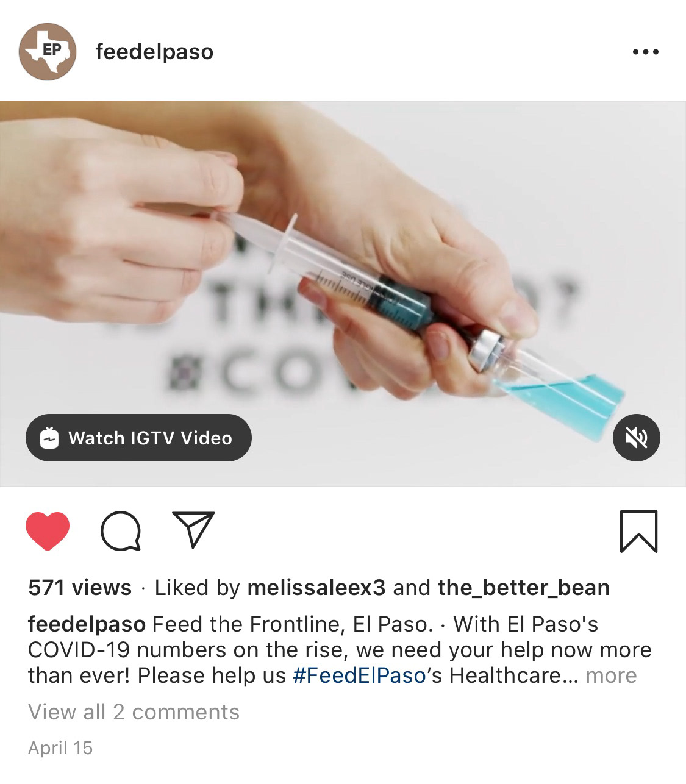Open the_better_bean profile from likes

524,588
